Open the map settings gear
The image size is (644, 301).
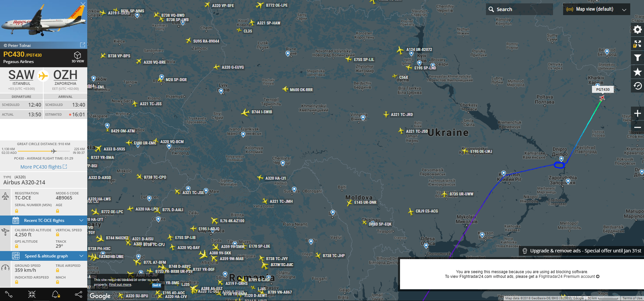tap(637, 30)
